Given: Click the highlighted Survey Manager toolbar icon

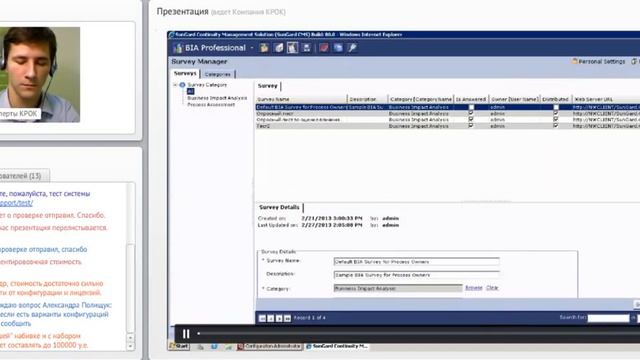Looking at the screenshot, I should pos(292,48).
